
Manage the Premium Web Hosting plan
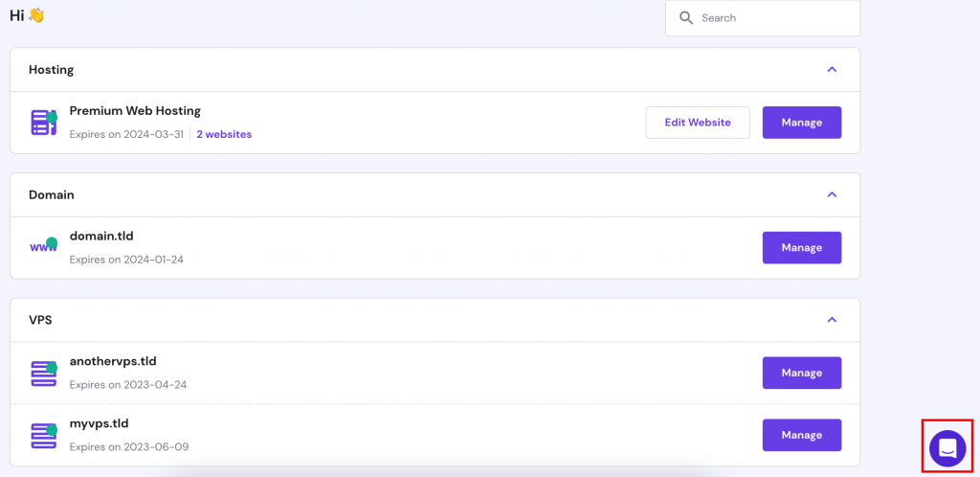click(801, 123)
